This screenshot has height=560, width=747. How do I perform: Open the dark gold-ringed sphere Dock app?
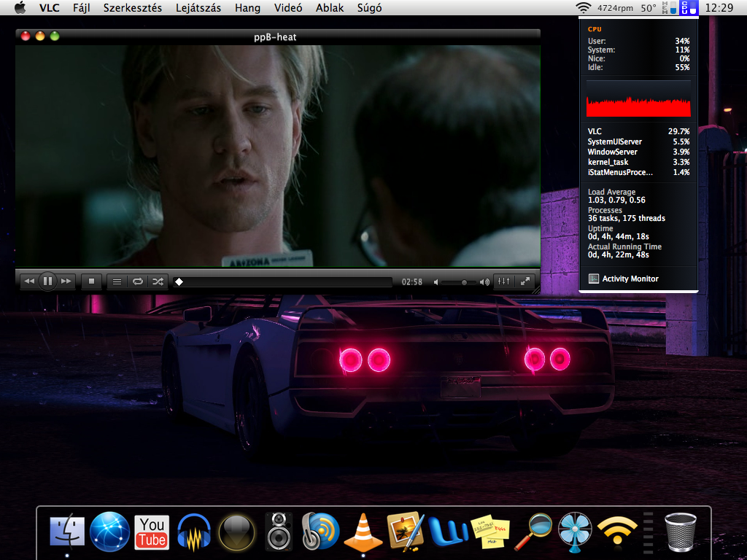[237, 532]
